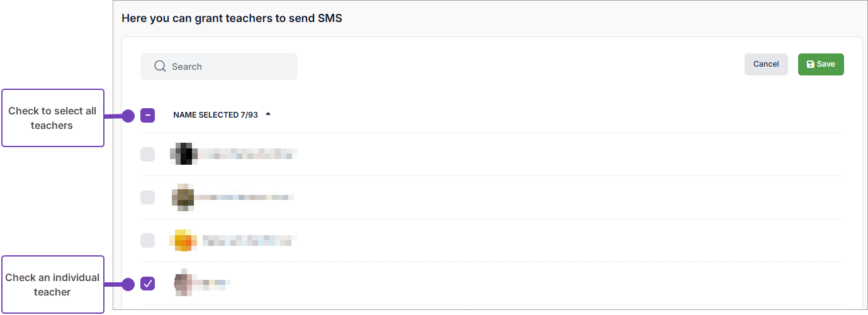Click the second teacher's olive-brown avatar
The image size is (868, 315).
pos(183,197)
